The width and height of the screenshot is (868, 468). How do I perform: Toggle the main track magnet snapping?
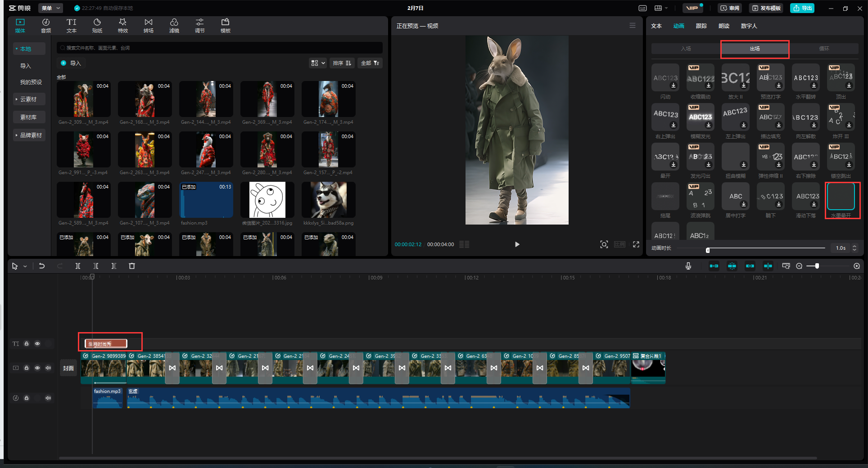tap(714, 266)
